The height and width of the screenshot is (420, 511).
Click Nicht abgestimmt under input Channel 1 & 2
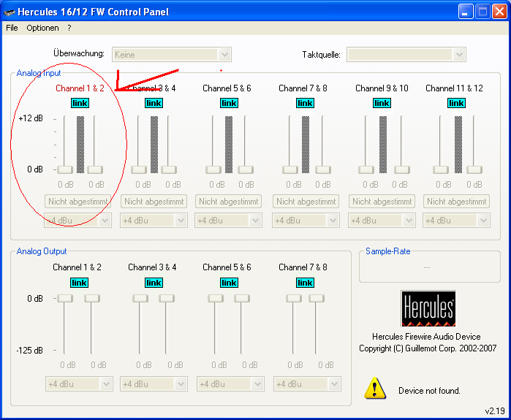click(x=77, y=202)
